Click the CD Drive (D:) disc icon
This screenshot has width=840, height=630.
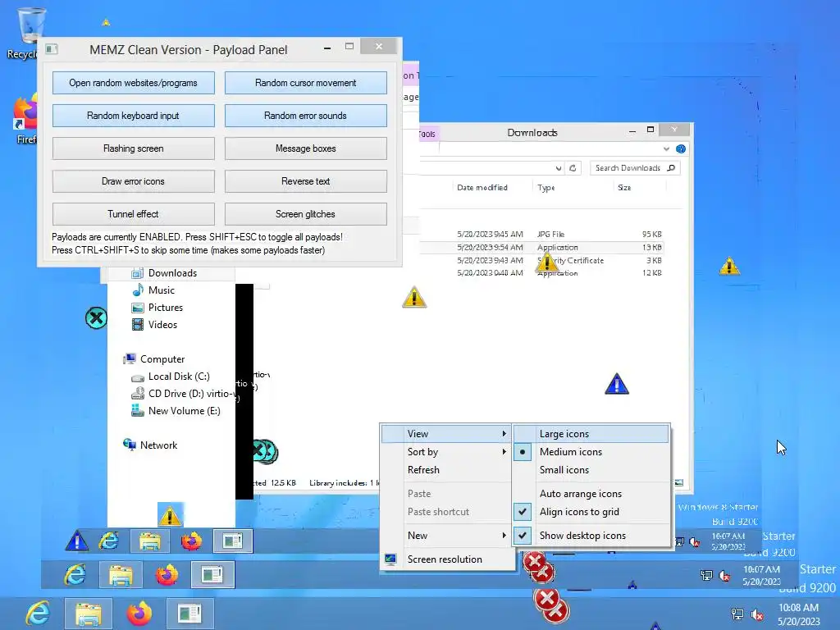138,394
